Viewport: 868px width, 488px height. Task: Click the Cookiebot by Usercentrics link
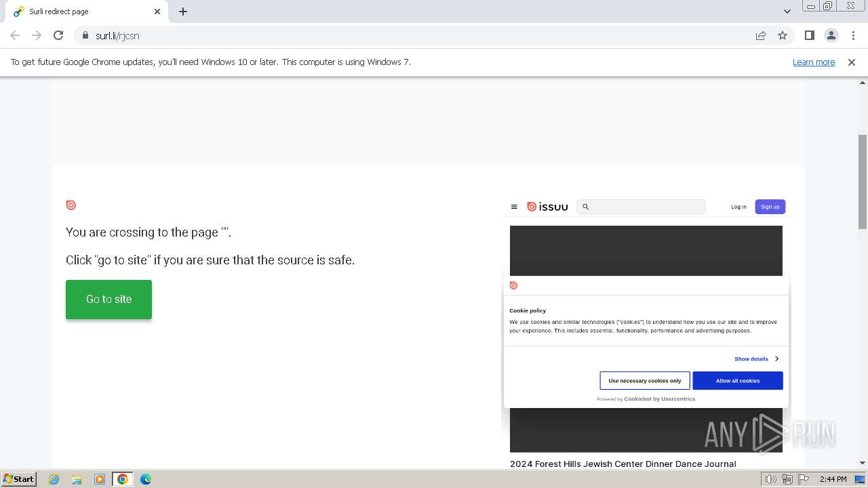point(659,399)
